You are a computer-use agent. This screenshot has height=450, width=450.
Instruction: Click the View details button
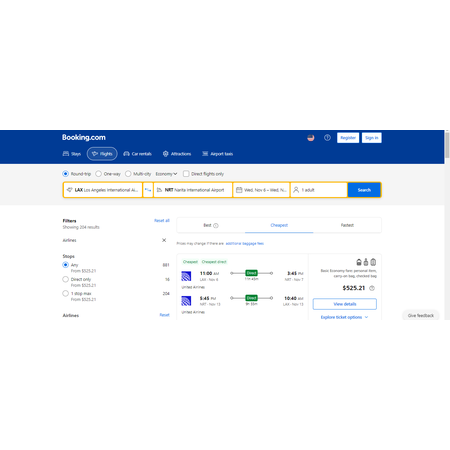point(345,304)
